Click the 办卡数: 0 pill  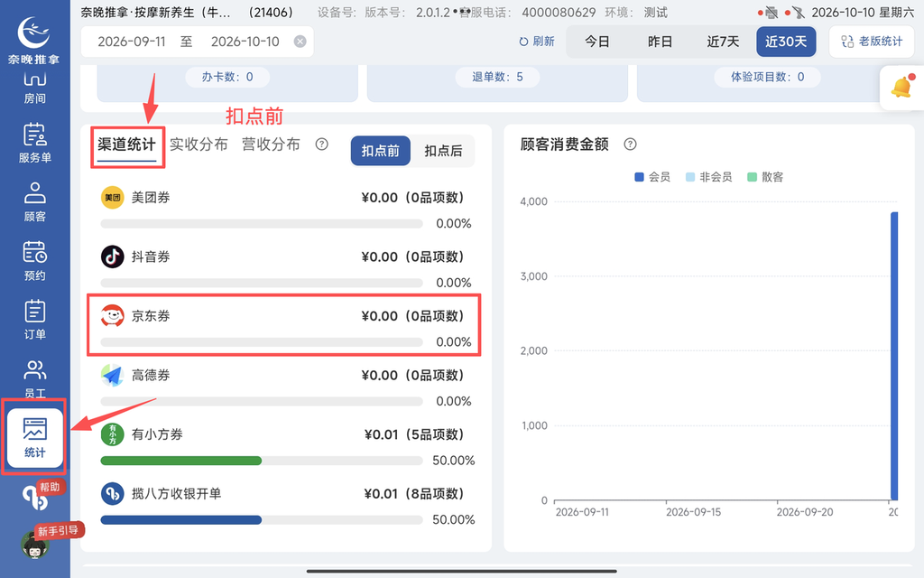227,77
